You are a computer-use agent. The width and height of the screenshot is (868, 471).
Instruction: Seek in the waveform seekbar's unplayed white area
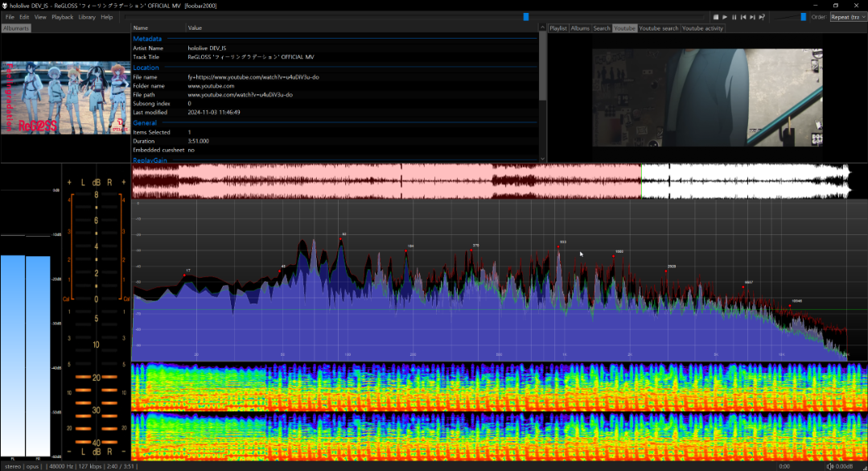(x=746, y=180)
